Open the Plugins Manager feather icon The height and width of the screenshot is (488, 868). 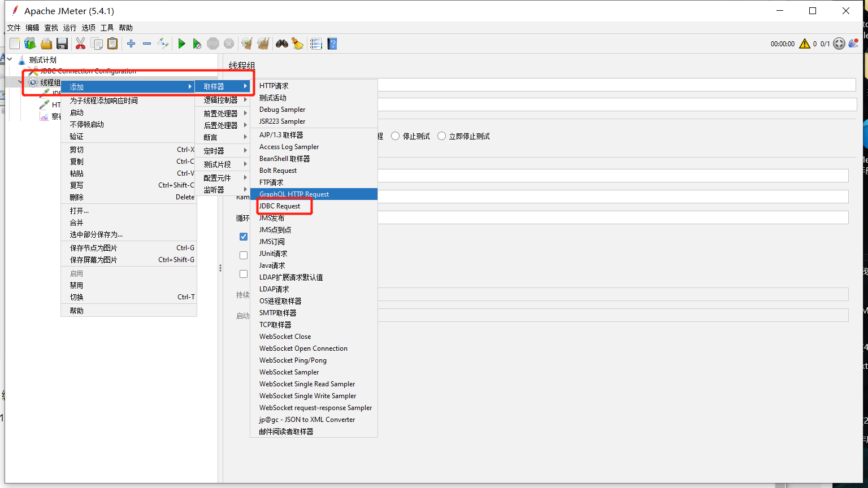coord(854,43)
